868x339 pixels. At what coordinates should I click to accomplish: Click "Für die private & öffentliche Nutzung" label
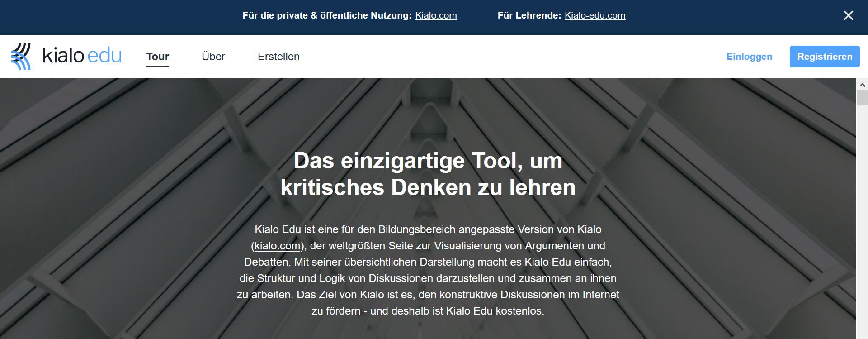click(x=326, y=15)
